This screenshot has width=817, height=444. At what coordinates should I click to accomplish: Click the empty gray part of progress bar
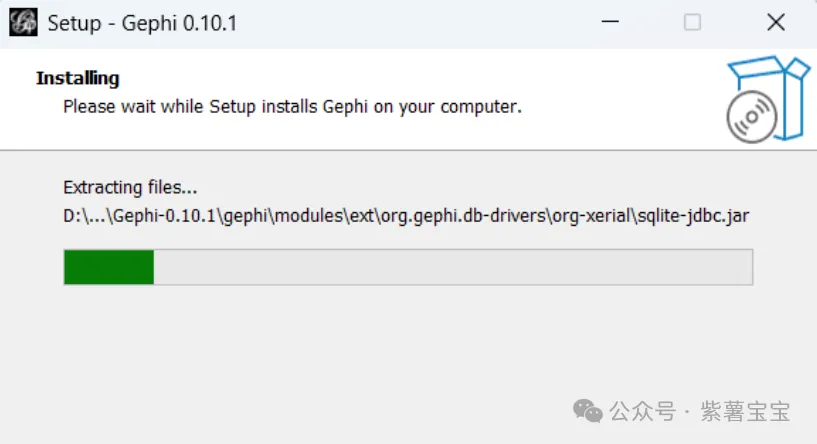450,267
